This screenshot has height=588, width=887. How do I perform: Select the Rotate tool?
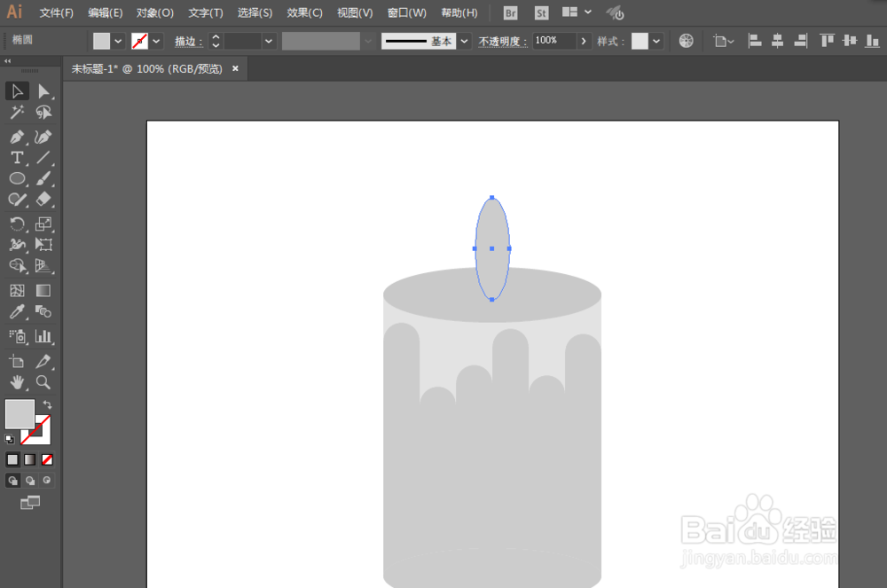pos(17,223)
